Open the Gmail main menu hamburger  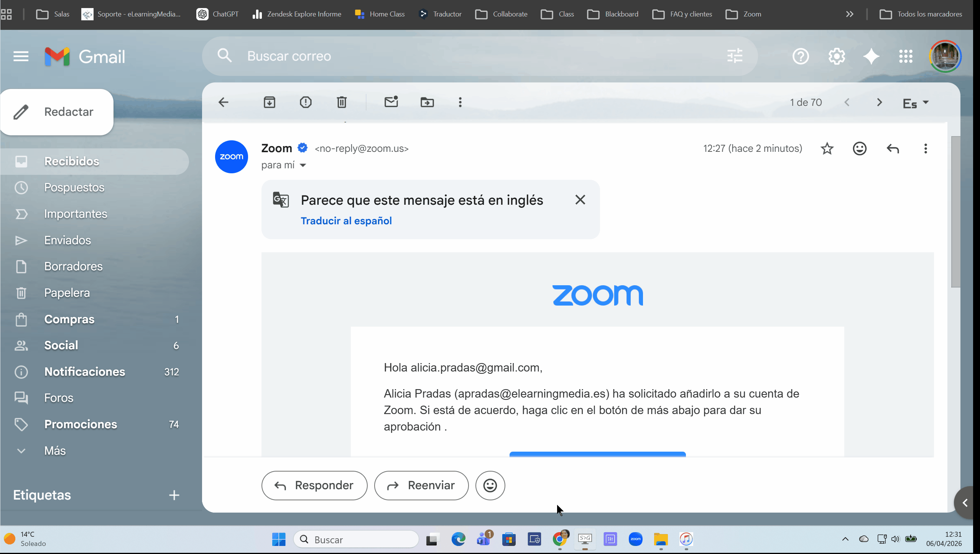[x=21, y=56]
